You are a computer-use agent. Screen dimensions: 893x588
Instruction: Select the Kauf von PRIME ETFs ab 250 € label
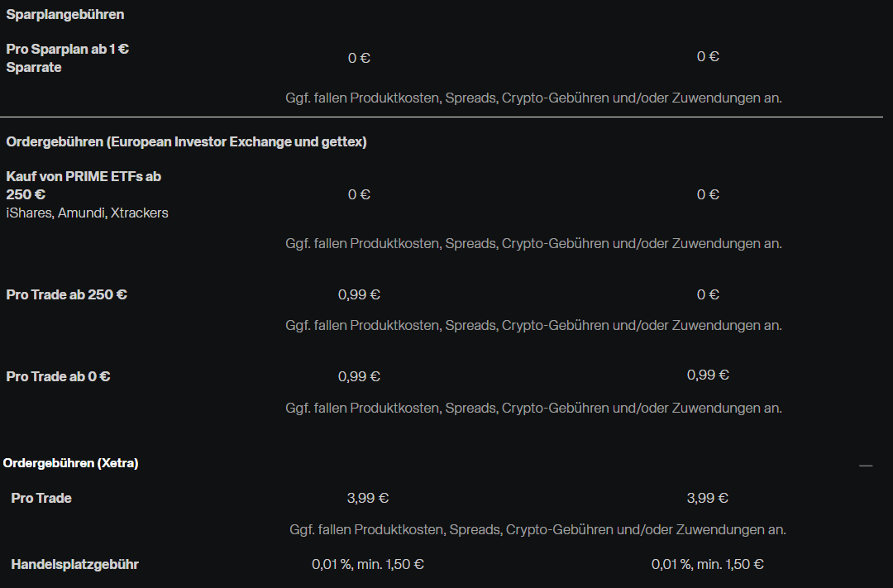click(x=83, y=185)
